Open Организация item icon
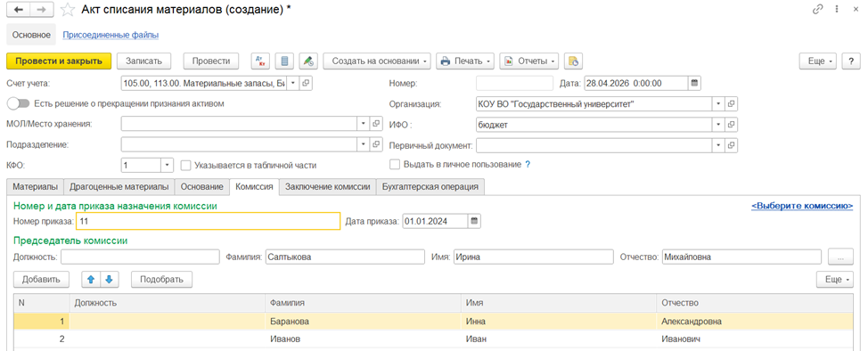This screenshot has width=868, height=351. [732, 103]
